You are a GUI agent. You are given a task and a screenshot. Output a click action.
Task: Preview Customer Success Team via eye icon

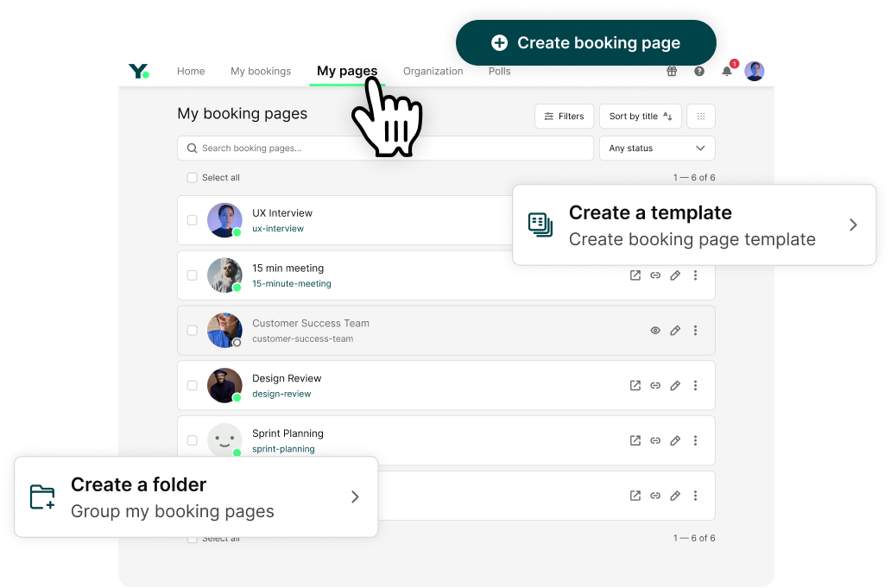(x=655, y=330)
